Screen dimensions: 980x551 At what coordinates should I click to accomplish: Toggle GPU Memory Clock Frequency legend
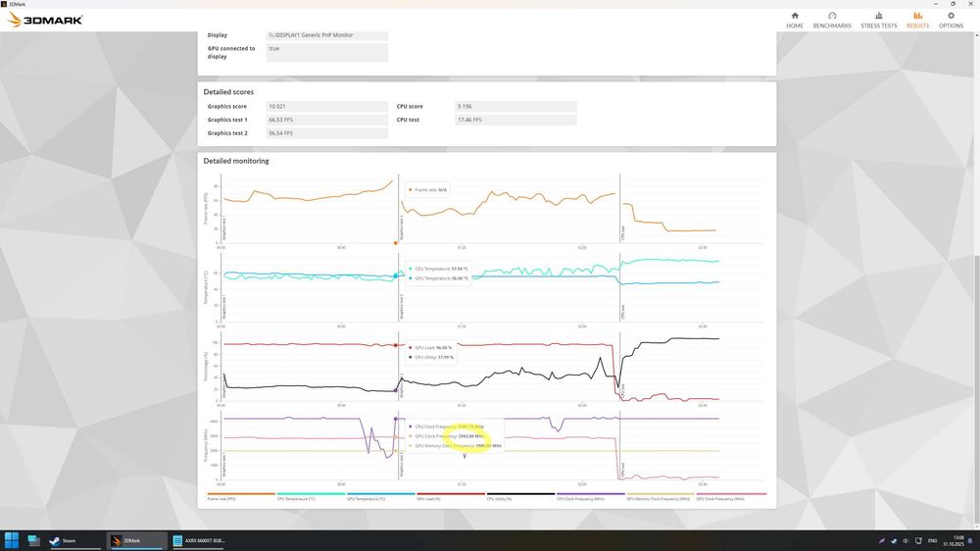(661, 496)
